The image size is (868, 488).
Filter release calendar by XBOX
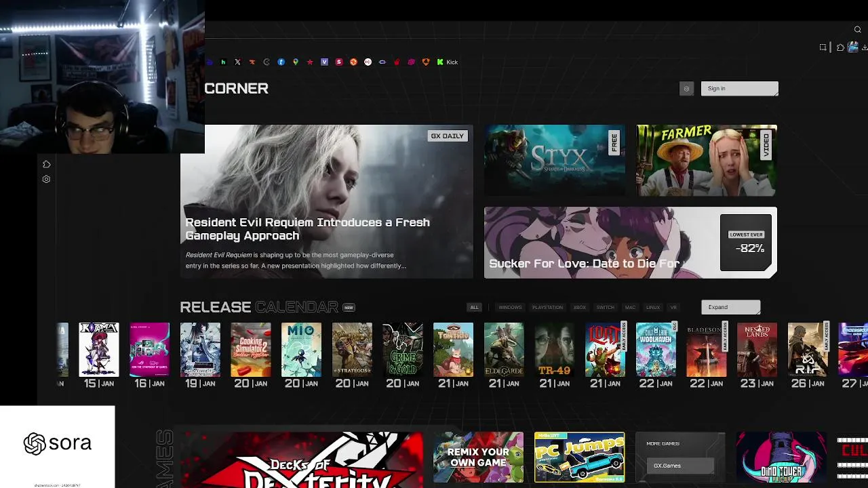pyautogui.click(x=580, y=307)
